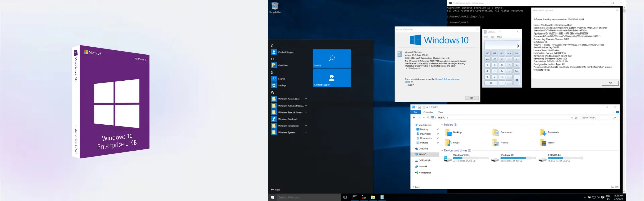This screenshot has height=201, width=644.
Task: Open the File tab in Explorer
Action: point(416,112)
